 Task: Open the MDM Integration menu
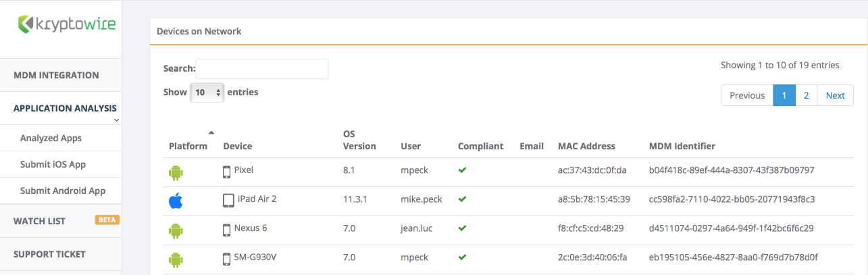61,75
